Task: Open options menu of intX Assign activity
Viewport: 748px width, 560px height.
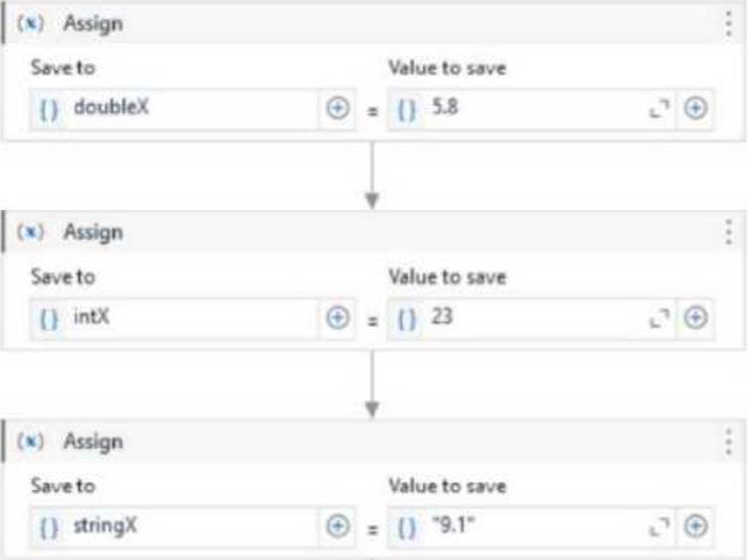Action: tap(729, 232)
